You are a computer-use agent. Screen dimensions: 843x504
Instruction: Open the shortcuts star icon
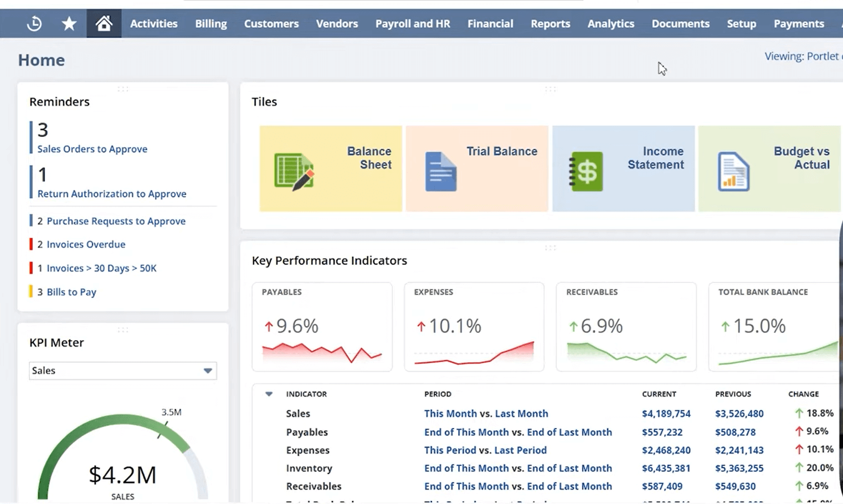coord(69,23)
